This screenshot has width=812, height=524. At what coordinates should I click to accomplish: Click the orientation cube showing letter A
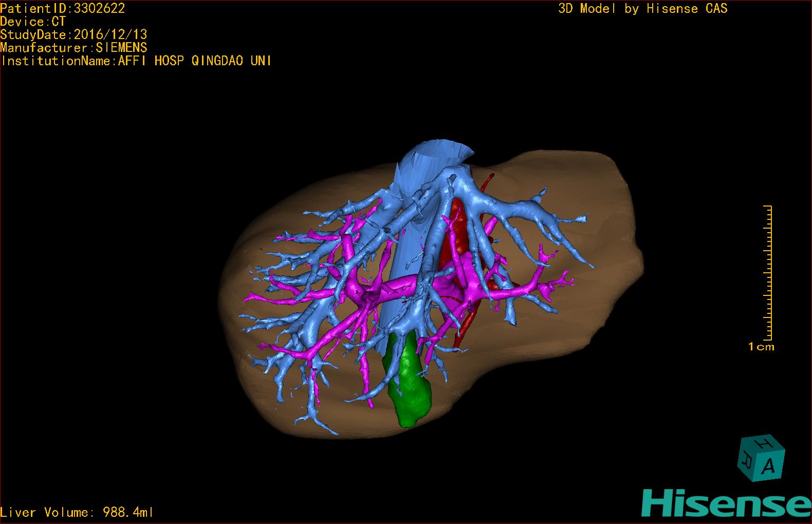pyautogui.click(x=761, y=459)
